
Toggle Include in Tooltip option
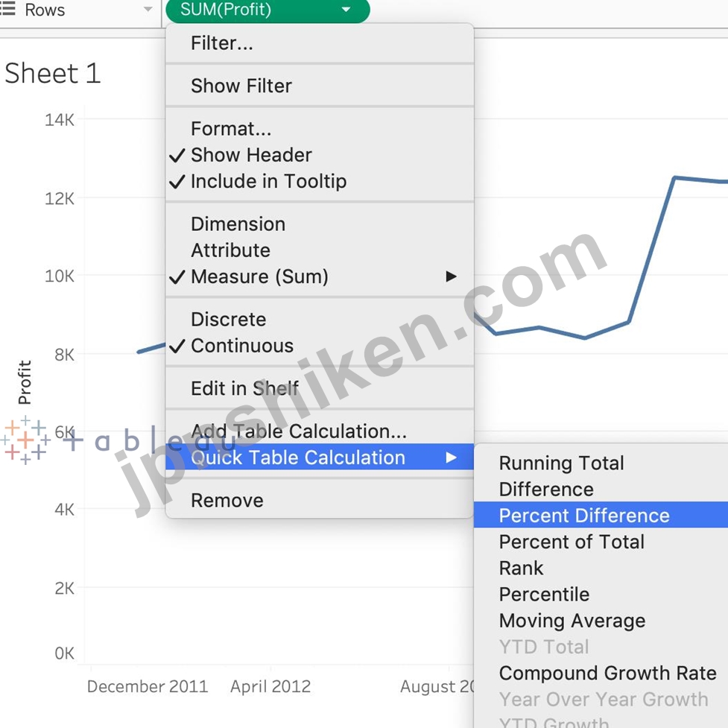[268, 181]
